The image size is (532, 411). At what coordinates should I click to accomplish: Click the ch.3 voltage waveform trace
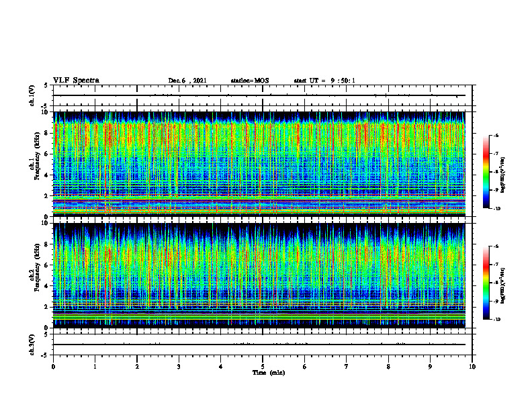(259, 345)
